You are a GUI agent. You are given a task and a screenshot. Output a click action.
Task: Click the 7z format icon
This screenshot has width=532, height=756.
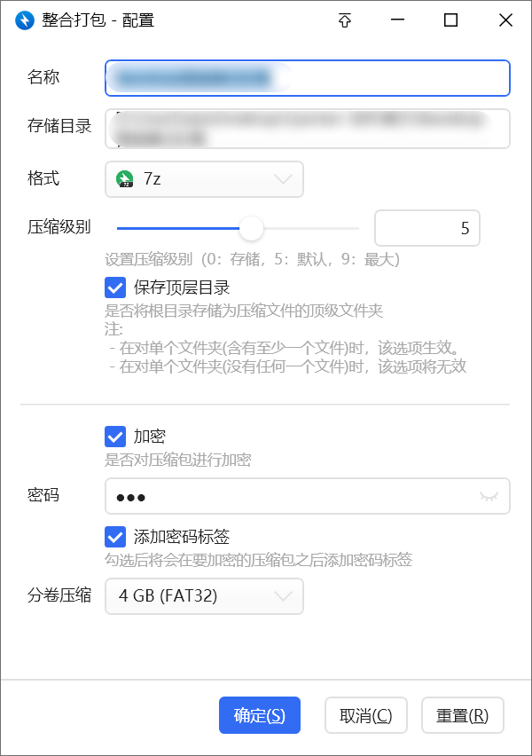pyautogui.click(x=125, y=179)
